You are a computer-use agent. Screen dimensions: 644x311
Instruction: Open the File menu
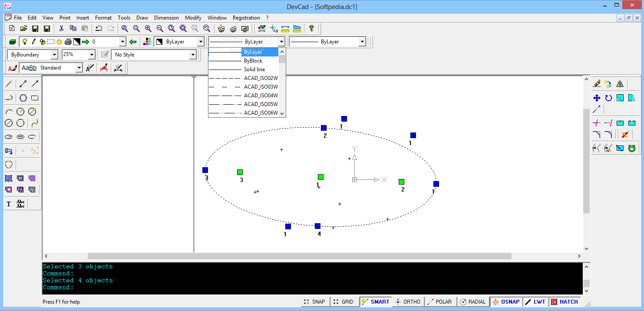(18, 18)
